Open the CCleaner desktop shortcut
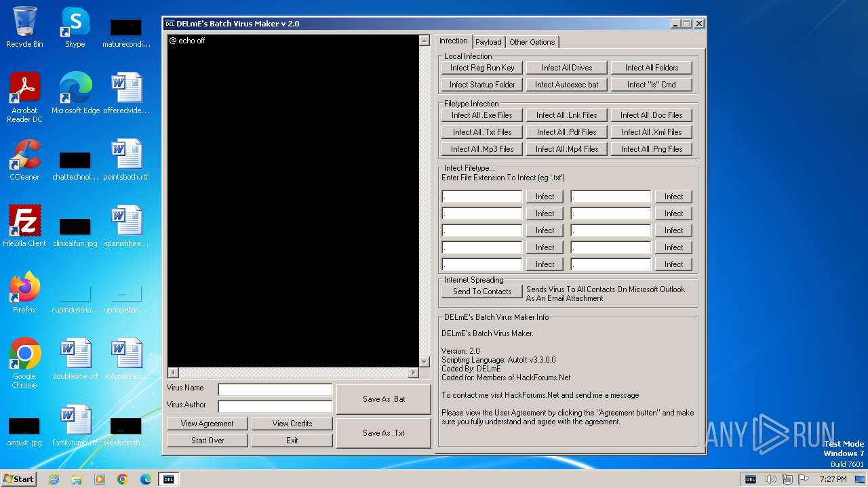 pyautogui.click(x=24, y=160)
